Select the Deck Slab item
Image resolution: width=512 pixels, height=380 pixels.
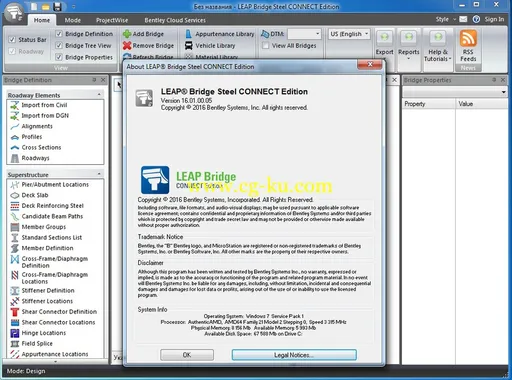pyautogui.click(x=35, y=195)
